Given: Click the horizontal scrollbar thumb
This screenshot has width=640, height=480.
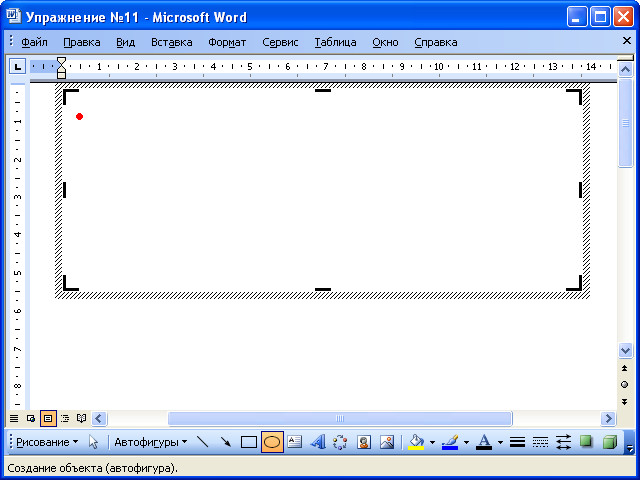Looking at the screenshot, I should click(340, 418).
